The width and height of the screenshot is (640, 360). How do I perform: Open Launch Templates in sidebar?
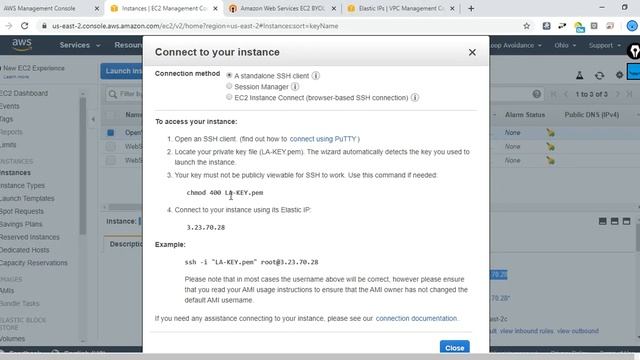point(27,198)
